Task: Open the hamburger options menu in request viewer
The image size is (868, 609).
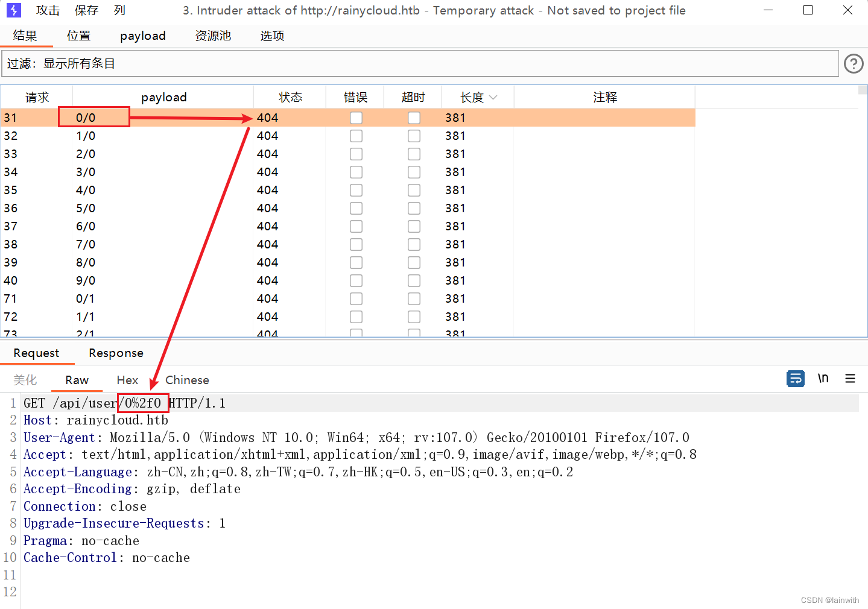Action: point(851,379)
